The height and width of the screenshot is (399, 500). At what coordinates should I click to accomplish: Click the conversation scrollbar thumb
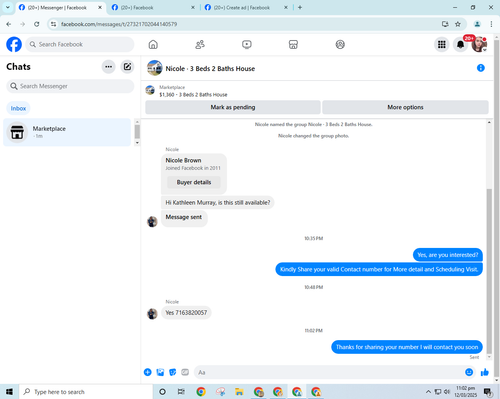point(489,271)
